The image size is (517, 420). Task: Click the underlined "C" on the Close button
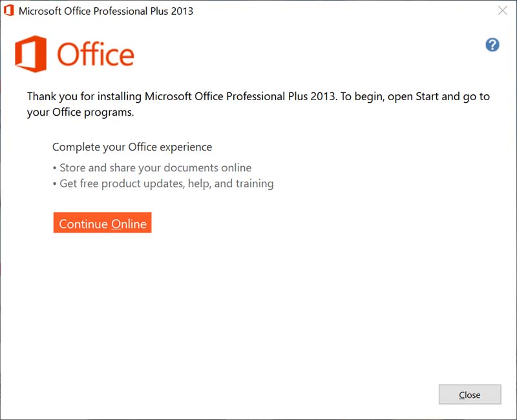coord(462,395)
